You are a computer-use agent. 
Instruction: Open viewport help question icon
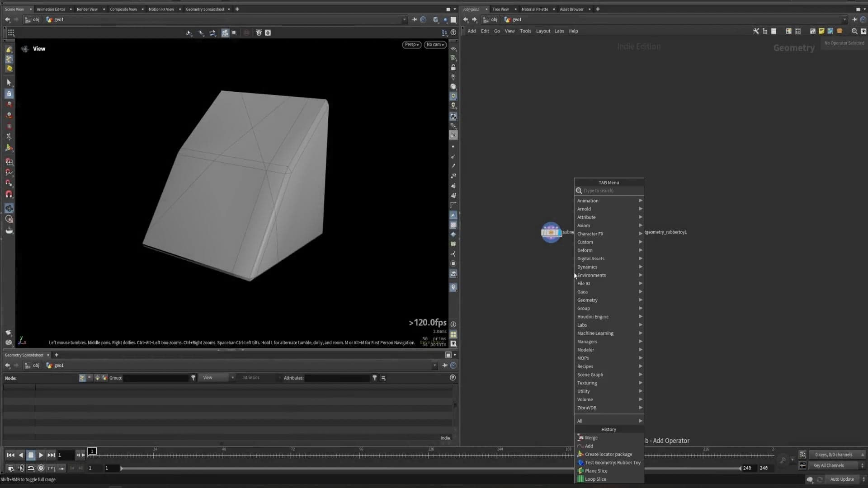coord(453,33)
